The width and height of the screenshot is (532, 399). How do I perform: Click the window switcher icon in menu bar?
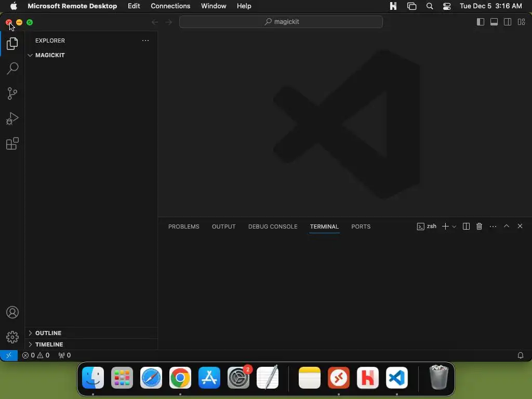(411, 6)
